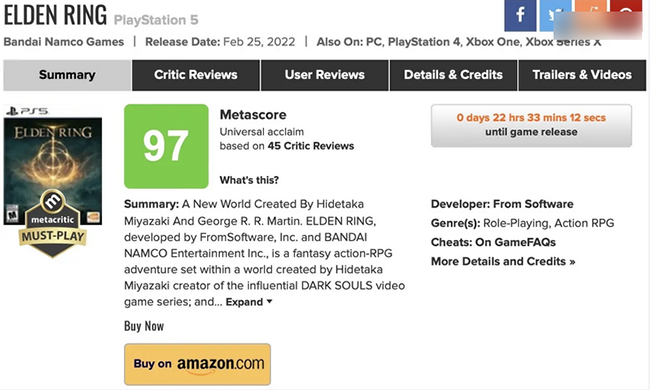
Task: Expand the game summary text
Action: tap(249, 302)
